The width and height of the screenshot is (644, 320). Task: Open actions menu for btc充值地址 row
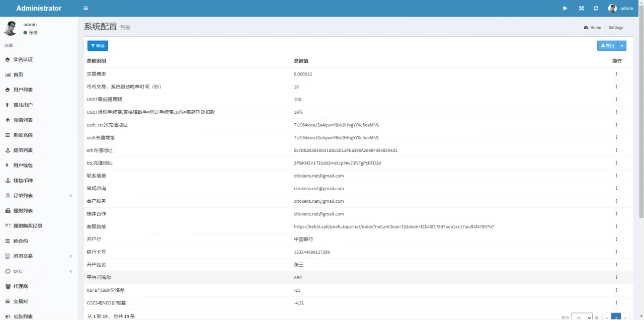coord(616,163)
